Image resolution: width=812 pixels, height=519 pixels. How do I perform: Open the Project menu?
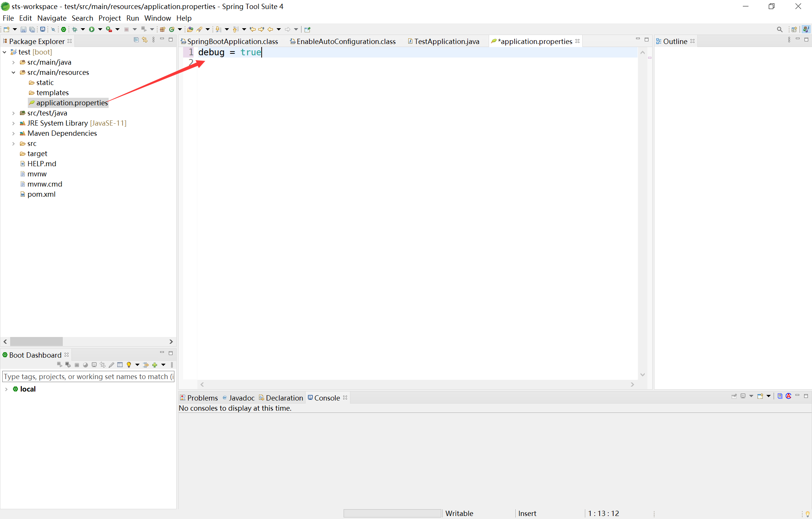pos(109,18)
